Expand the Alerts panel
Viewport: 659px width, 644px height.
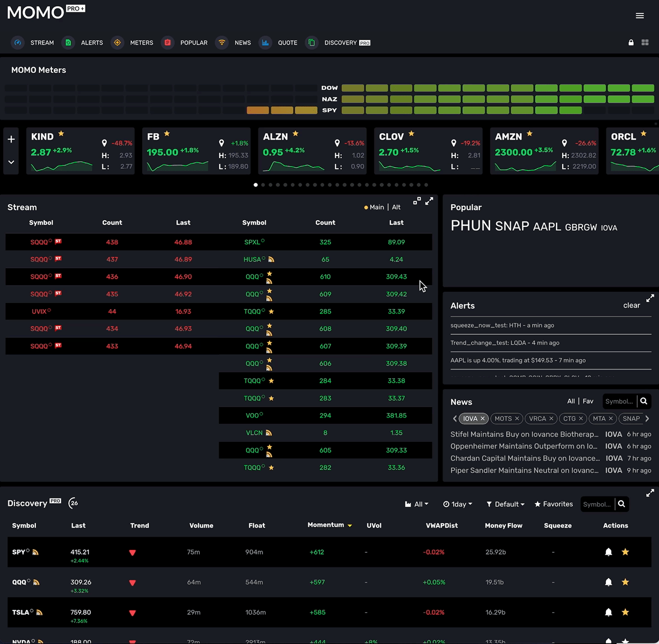(x=650, y=299)
